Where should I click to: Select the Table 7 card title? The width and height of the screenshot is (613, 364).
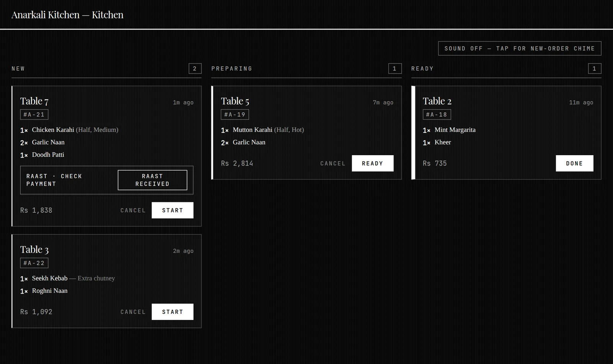tap(34, 101)
